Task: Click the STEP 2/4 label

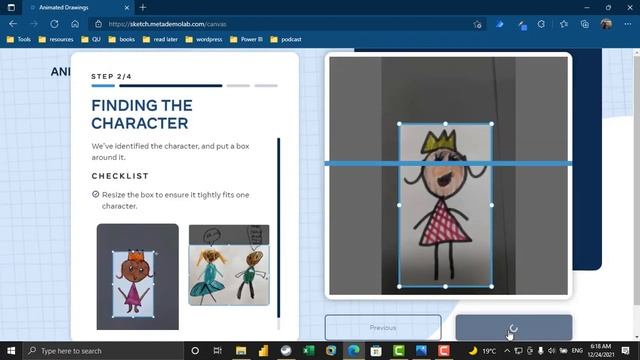Action: 111,76
